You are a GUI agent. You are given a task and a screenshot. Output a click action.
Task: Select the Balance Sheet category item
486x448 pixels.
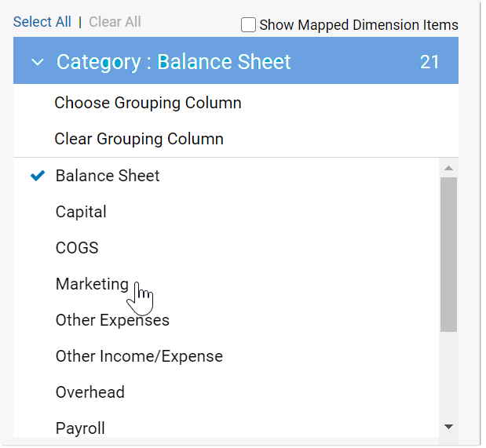(108, 176)
